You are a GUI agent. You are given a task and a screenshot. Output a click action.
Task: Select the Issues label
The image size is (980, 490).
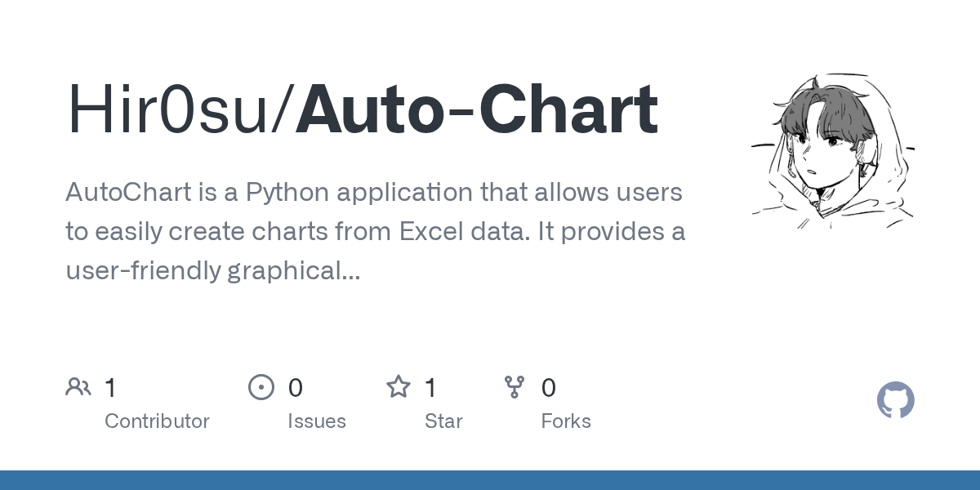pos(317,421)
